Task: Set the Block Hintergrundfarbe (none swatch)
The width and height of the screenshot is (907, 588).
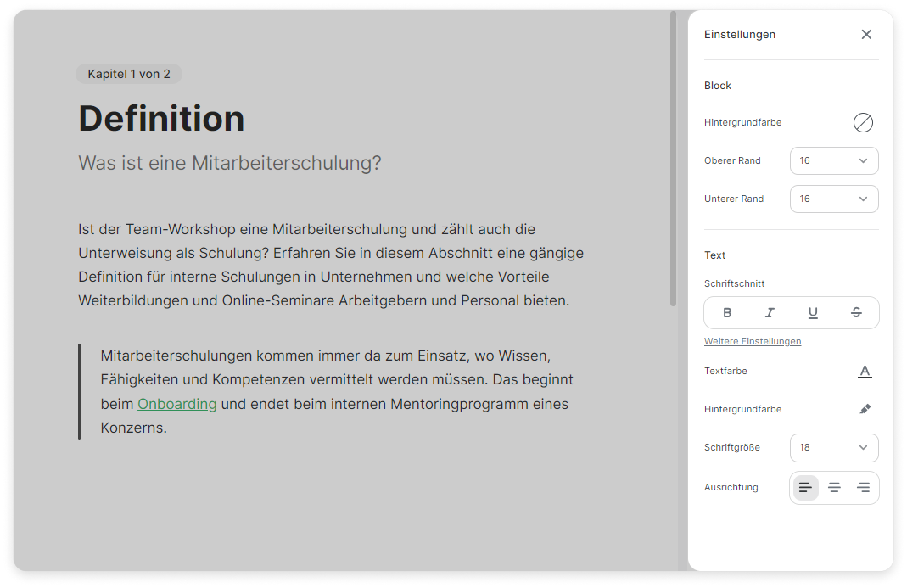Action: (x=863, y=123)
